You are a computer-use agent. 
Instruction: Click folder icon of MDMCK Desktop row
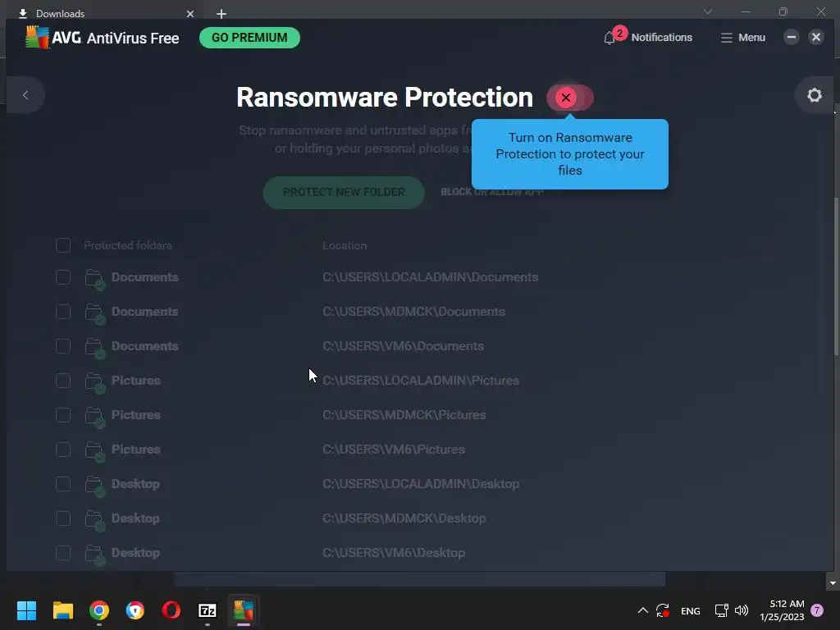95,521
